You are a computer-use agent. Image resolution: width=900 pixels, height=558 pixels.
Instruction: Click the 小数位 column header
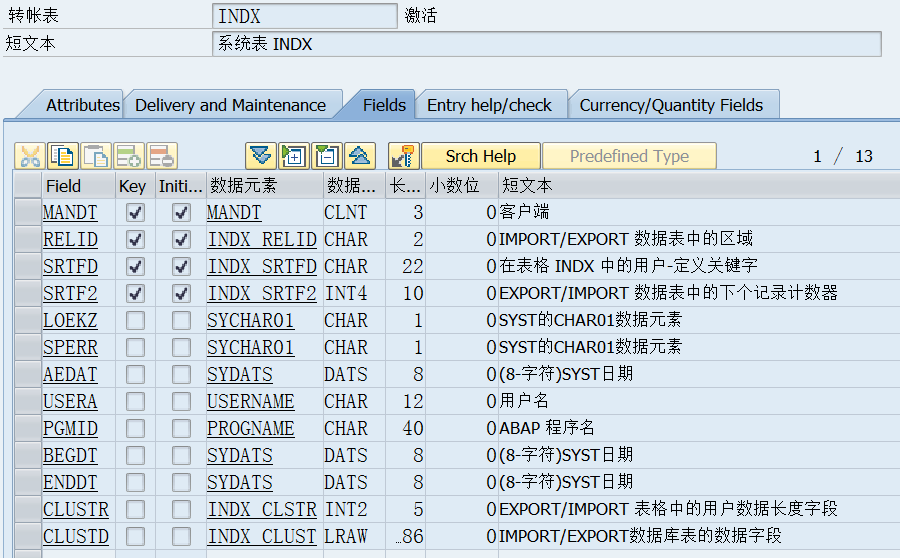click(461, 186)
